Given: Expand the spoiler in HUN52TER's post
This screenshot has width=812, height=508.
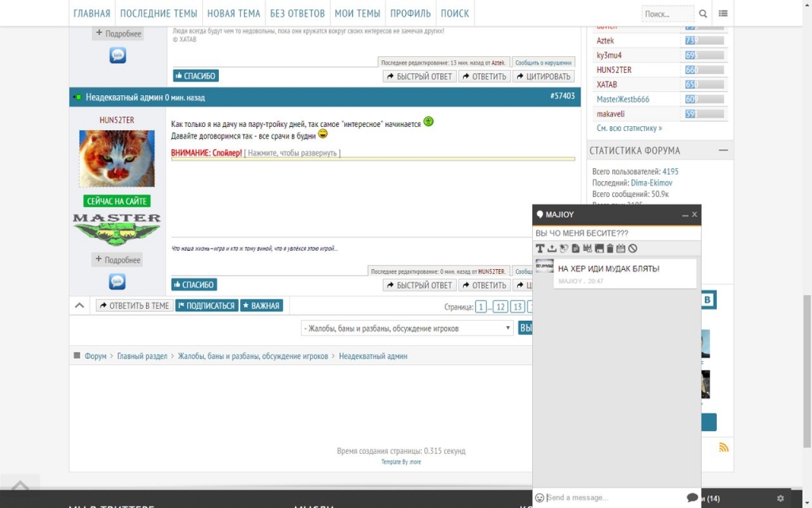Looking at the screenshot, I should click(x=293, y=153).
